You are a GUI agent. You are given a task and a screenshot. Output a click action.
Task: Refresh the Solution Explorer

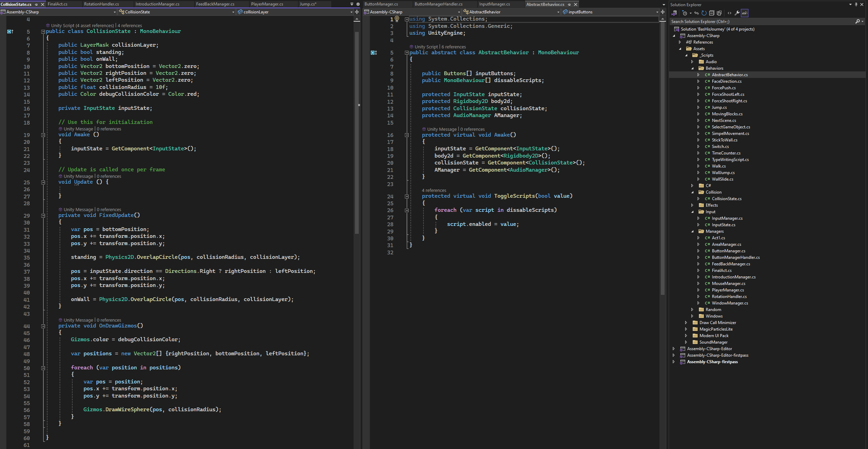coord(704,13)
